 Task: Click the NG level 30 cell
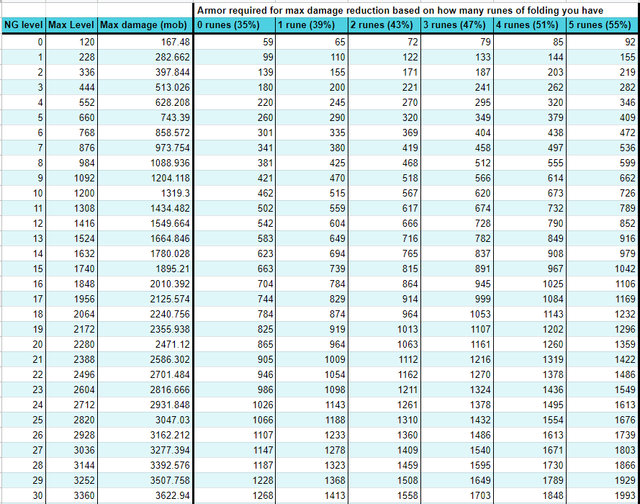click(x=23, y=495)
